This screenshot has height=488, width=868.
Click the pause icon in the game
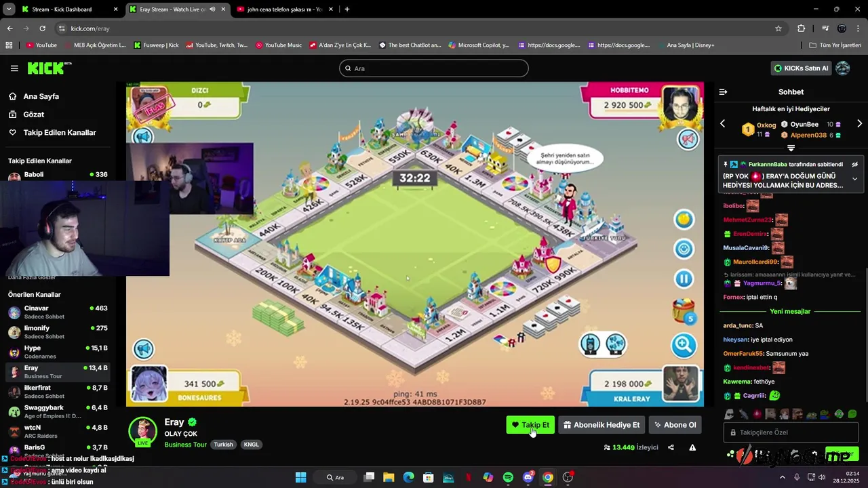click(684, 279)
